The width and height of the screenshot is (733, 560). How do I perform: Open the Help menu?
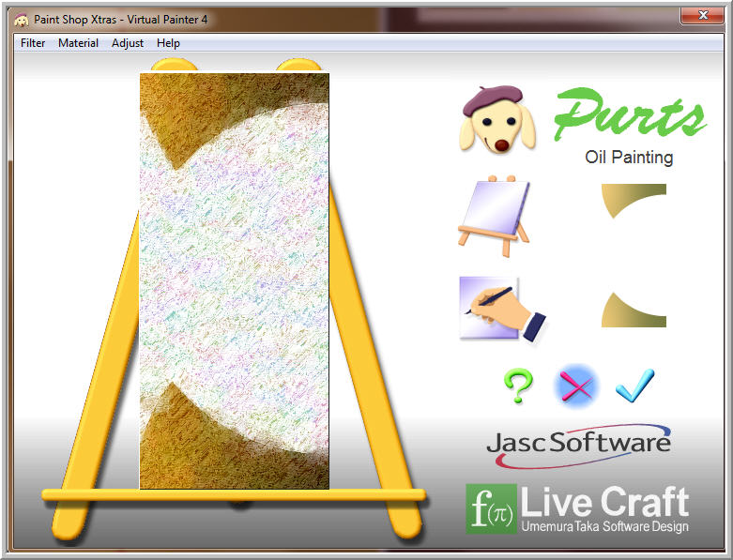point(168,43)
